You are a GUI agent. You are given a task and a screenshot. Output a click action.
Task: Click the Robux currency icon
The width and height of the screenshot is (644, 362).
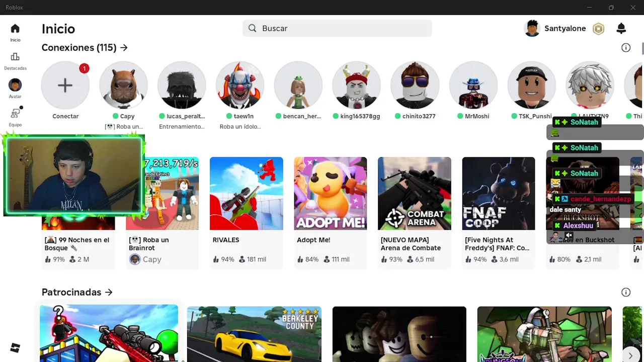coord(598,29)
